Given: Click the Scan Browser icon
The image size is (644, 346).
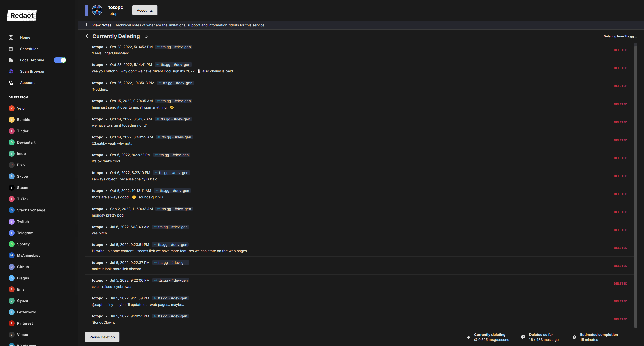Looking at the screenshot, I should 11,71.
